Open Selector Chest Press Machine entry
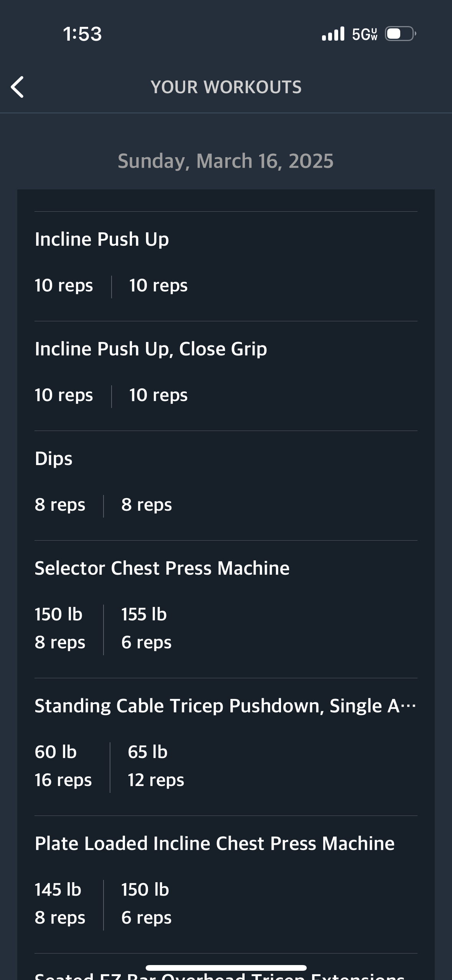Image resolution: width=452 pixels, height=980 pixels. pos(162,568)
